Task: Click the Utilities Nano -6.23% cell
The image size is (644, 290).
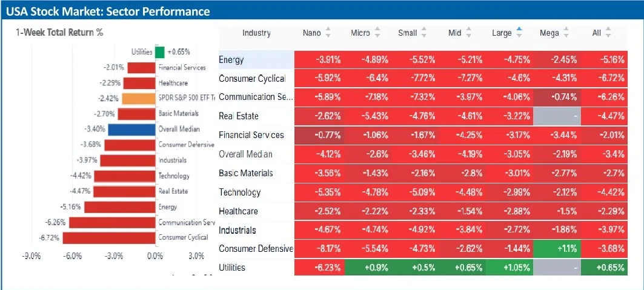Action: (x=318, y=267)
